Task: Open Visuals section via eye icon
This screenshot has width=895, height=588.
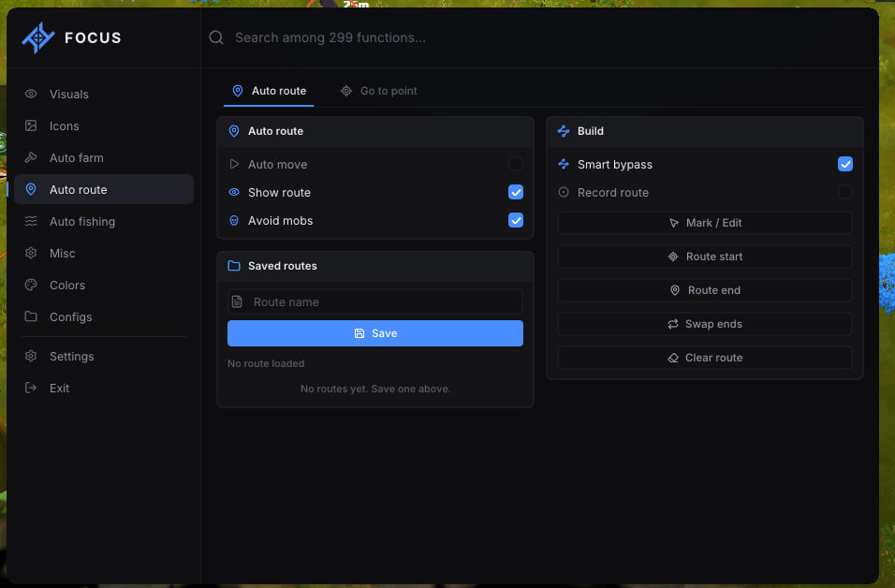Action: (31, 94)
